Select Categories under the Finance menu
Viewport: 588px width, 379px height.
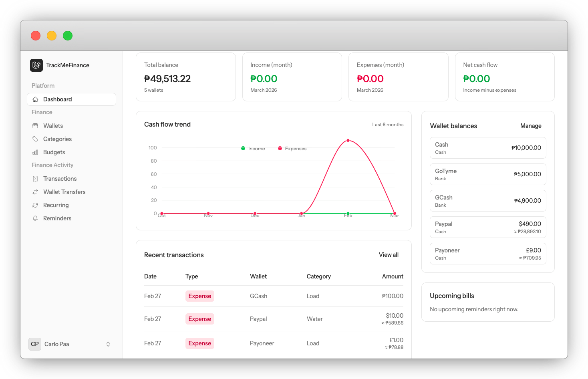[57, 139]
